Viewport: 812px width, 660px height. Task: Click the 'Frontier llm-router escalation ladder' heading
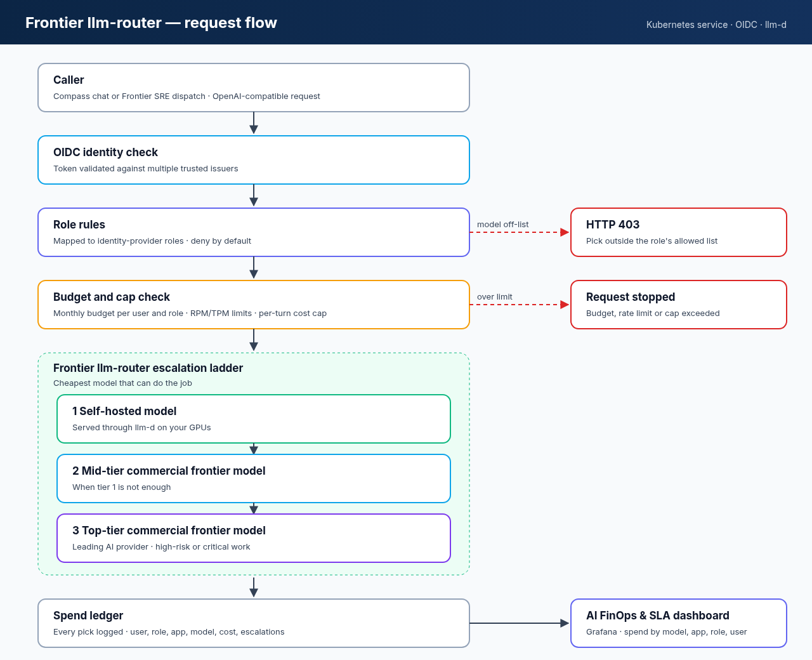tap(148, 368)
